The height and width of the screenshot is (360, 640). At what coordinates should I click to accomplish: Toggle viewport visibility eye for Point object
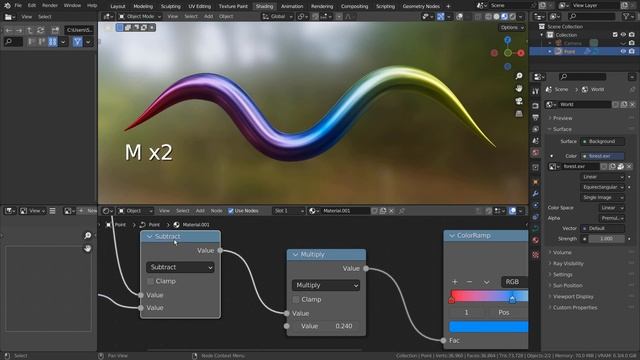click(x=623, y=51)
